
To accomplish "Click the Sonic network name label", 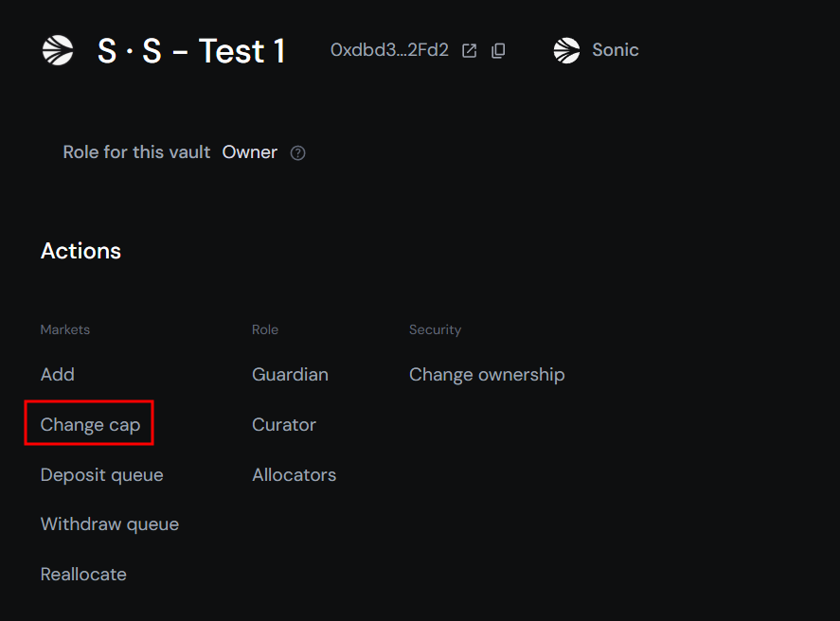I will 616,50.
